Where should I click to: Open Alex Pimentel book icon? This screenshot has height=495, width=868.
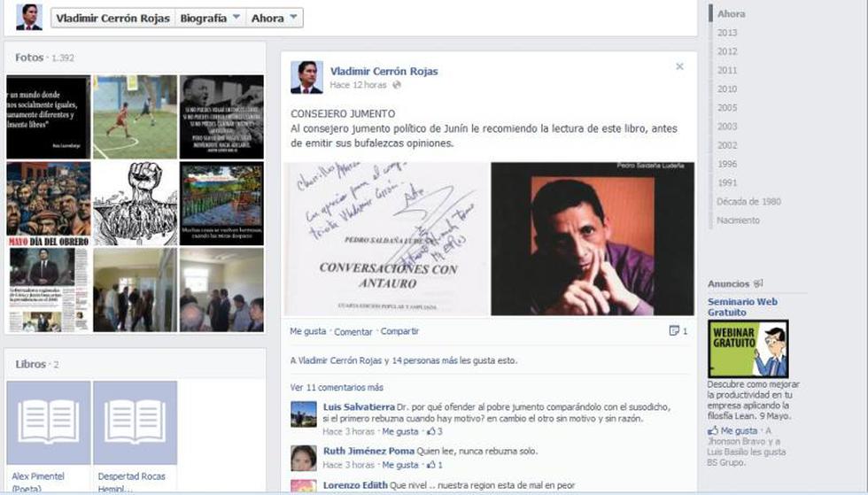tap(49, 422)
